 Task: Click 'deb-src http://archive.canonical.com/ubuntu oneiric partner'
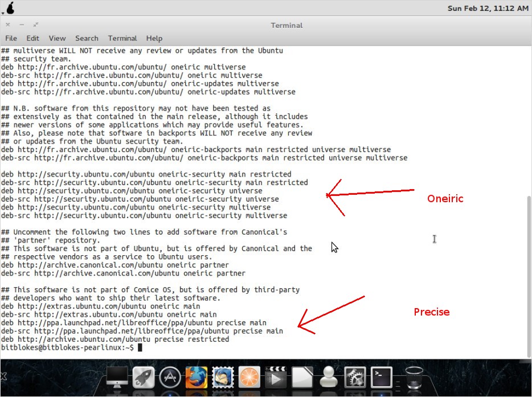(x=123, y=273)
